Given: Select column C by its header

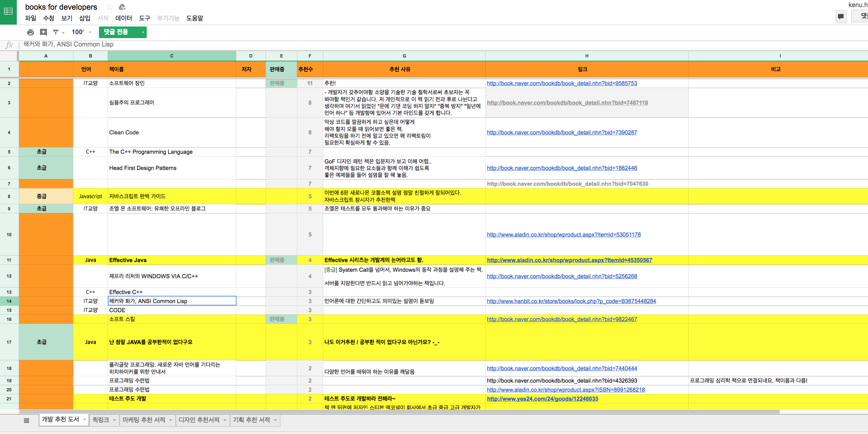Looking at the screenshot, I should pos(172,56).
